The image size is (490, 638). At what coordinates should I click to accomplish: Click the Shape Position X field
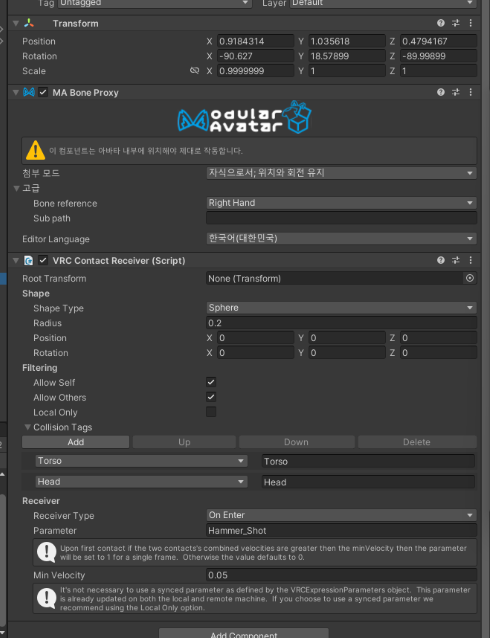255,338
